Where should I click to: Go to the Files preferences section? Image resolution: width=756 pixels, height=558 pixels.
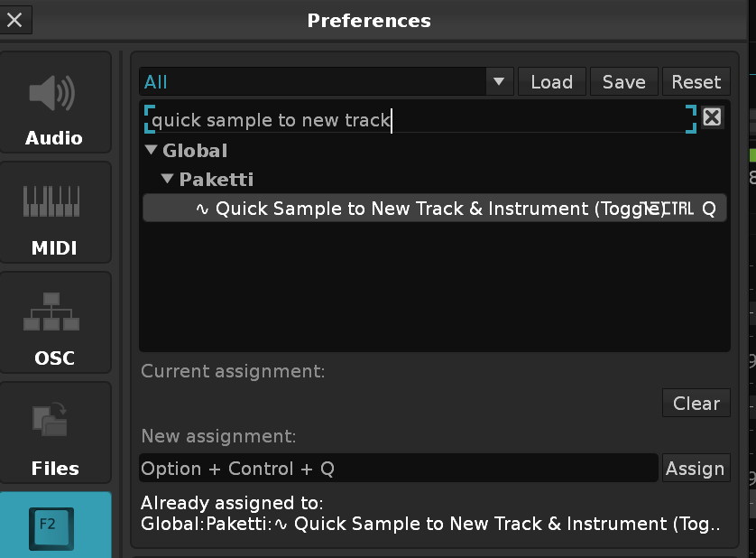[55, 435]
